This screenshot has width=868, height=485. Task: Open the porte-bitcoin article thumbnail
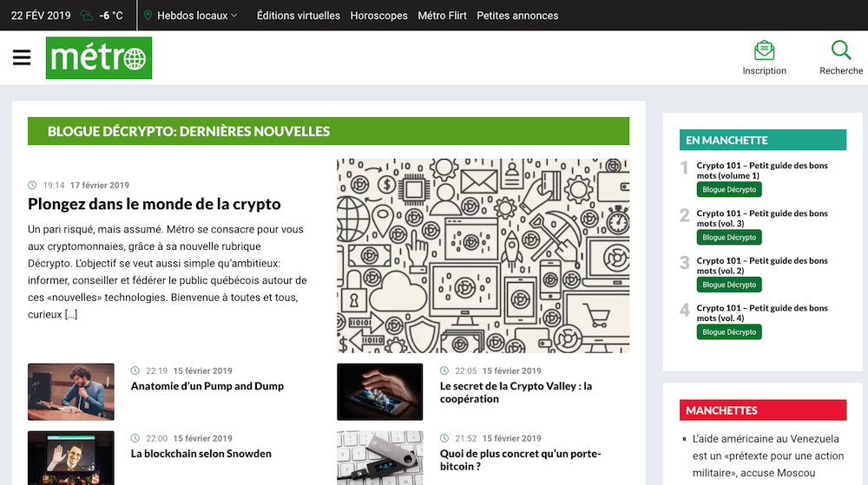point(380,458)
